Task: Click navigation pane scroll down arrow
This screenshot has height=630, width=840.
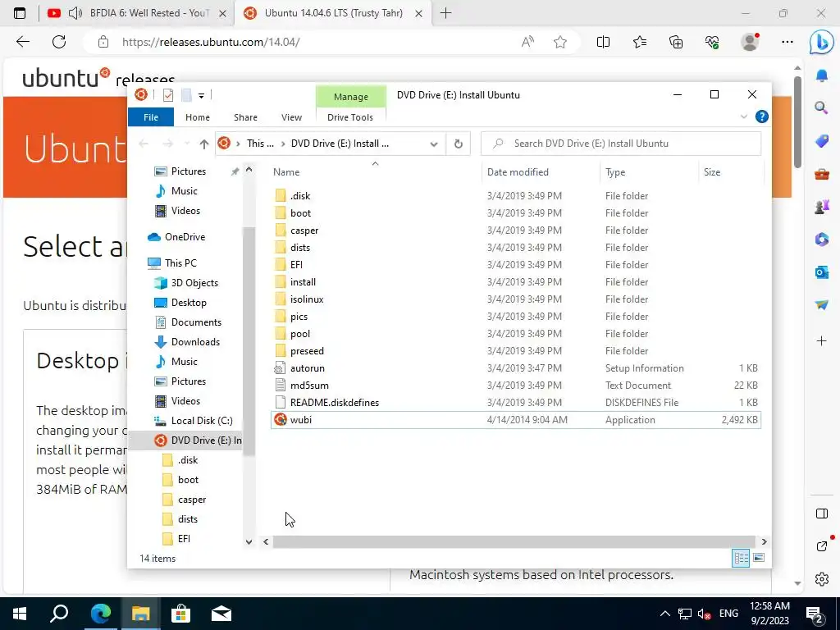Action: point(249,541)
